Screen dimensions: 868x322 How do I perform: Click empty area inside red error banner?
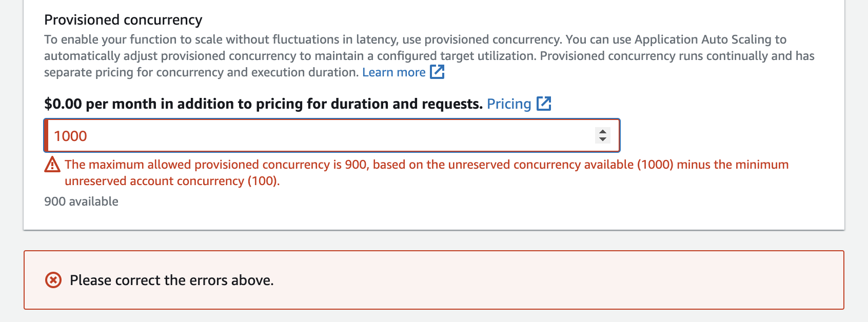[564, 280]
